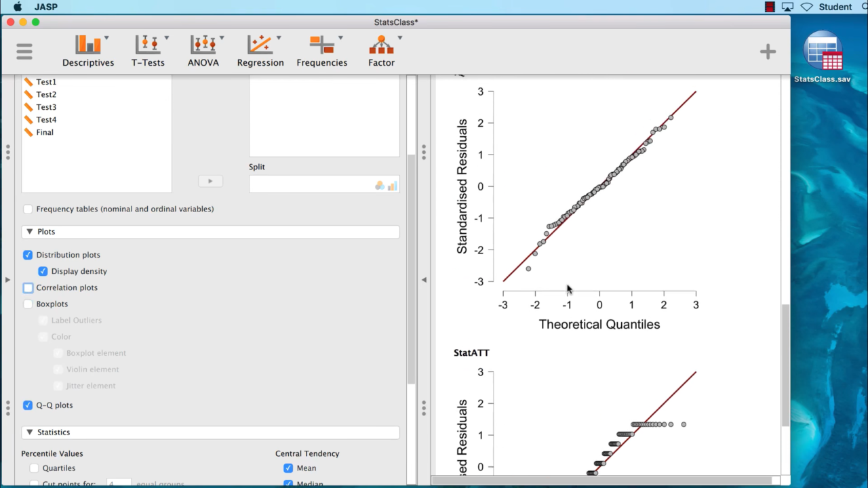Click inside the Split field
The image size is (868, 488).
pyautogui.click(x=324, y=184)
